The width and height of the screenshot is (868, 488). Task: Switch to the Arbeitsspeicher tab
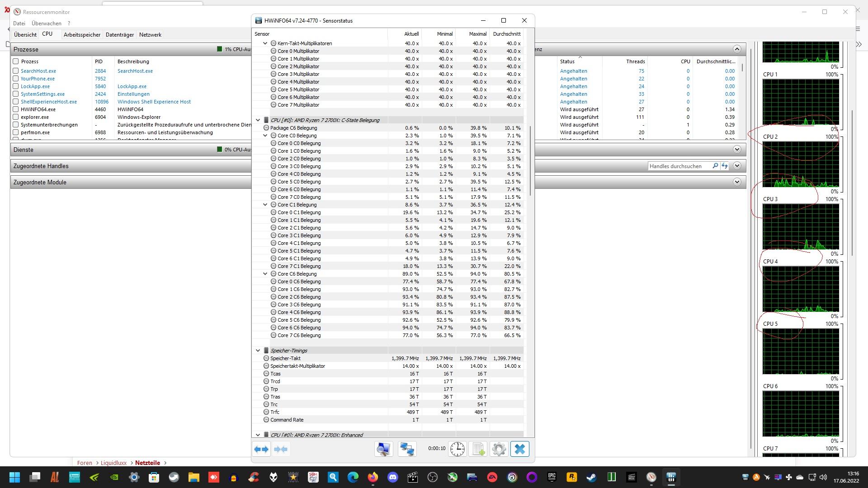click(x=82, y=34)
